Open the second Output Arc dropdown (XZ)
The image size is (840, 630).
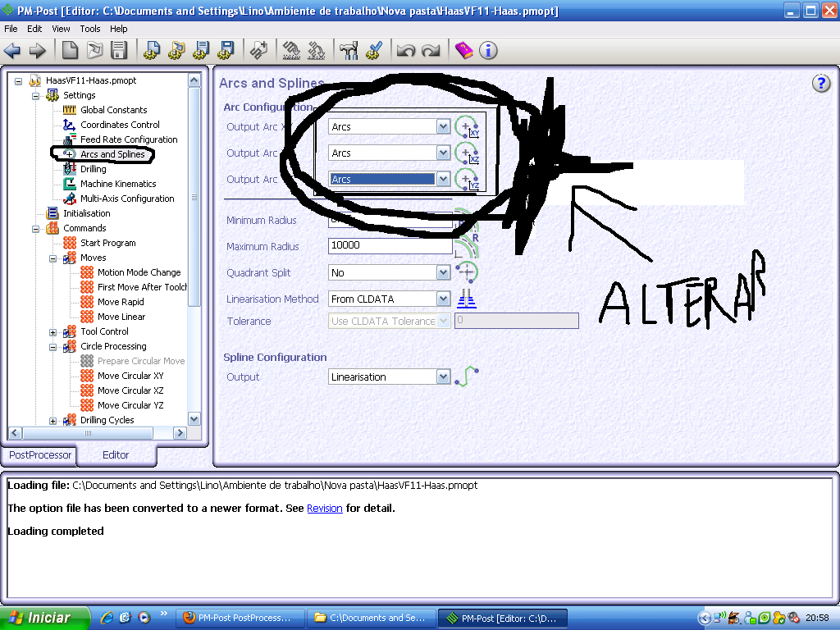pyautogui.click(x=442, y=153)
